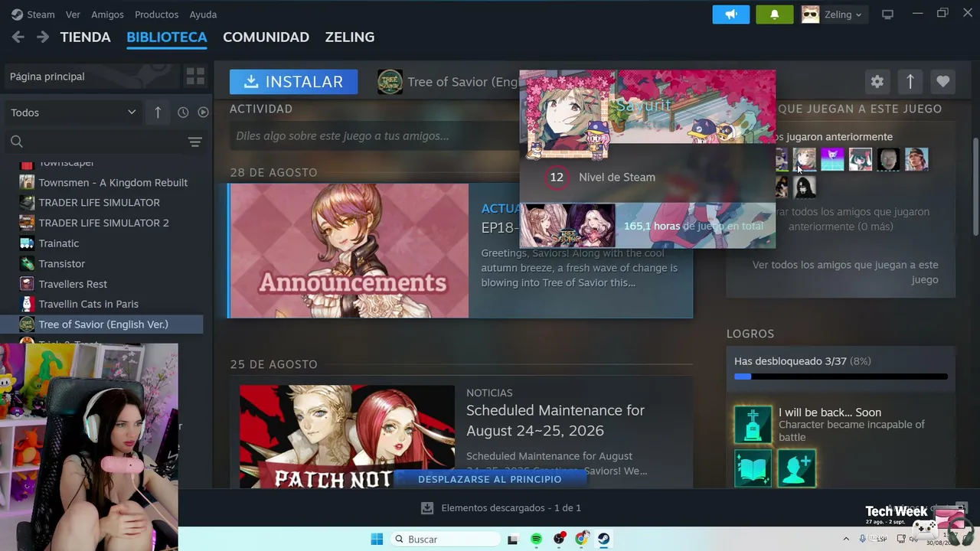This screenshot has height=551, width=980.
Task: Add Tree of Savior to favorites heart
Action: (x=943, y=82)
